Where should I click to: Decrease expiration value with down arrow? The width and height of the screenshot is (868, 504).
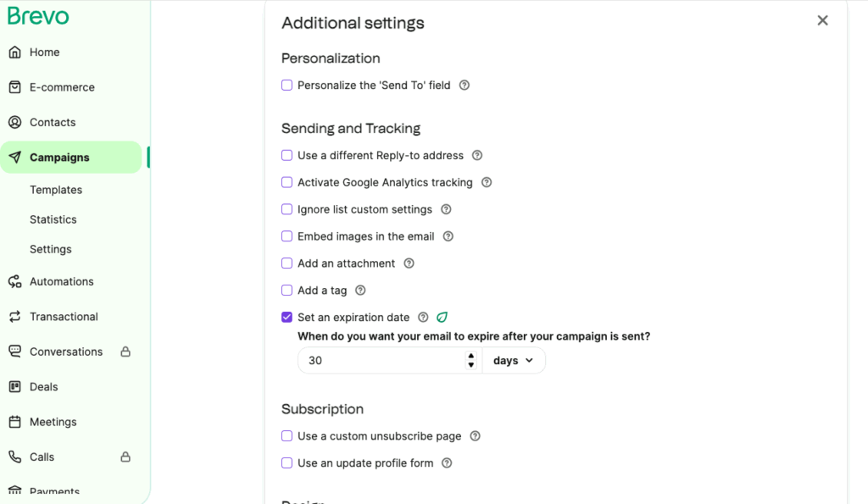click(x=471, y=365)
